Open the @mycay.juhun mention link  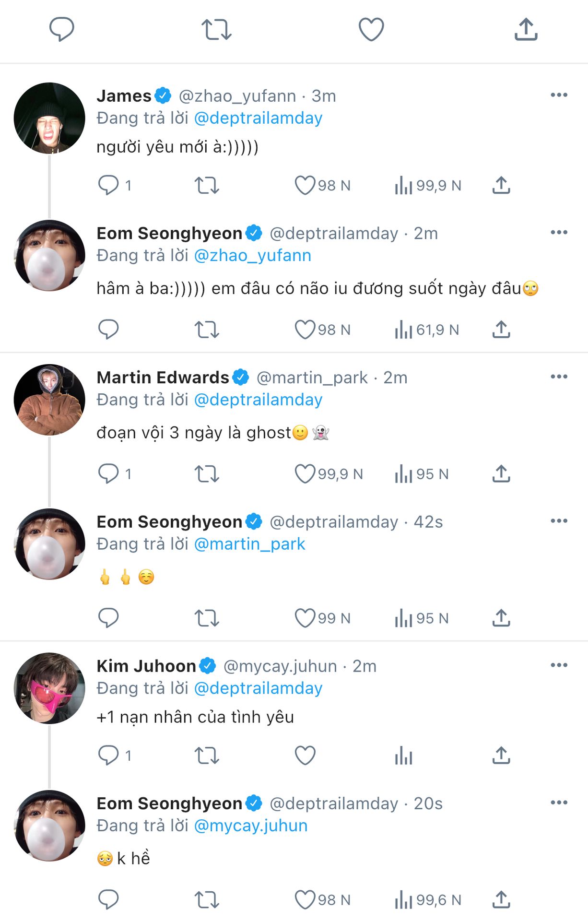pos(251,826)
